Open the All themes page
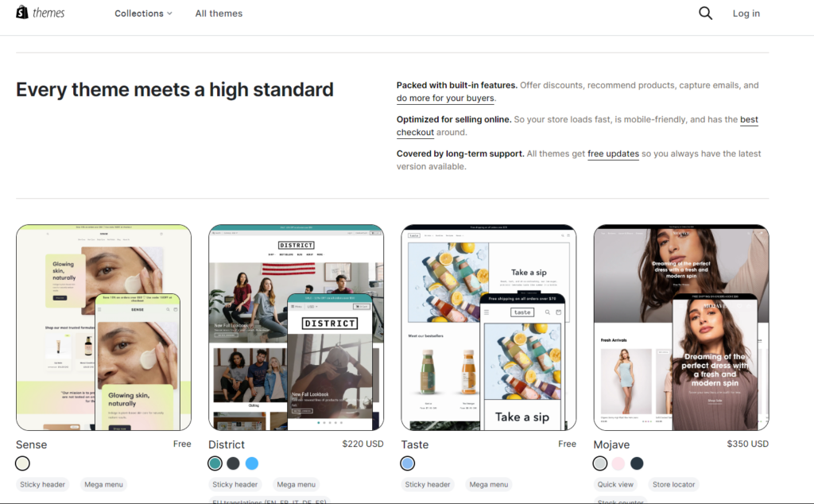Viewport: 814px width, 504px height. pyautogui.click(x=219, y=13)
